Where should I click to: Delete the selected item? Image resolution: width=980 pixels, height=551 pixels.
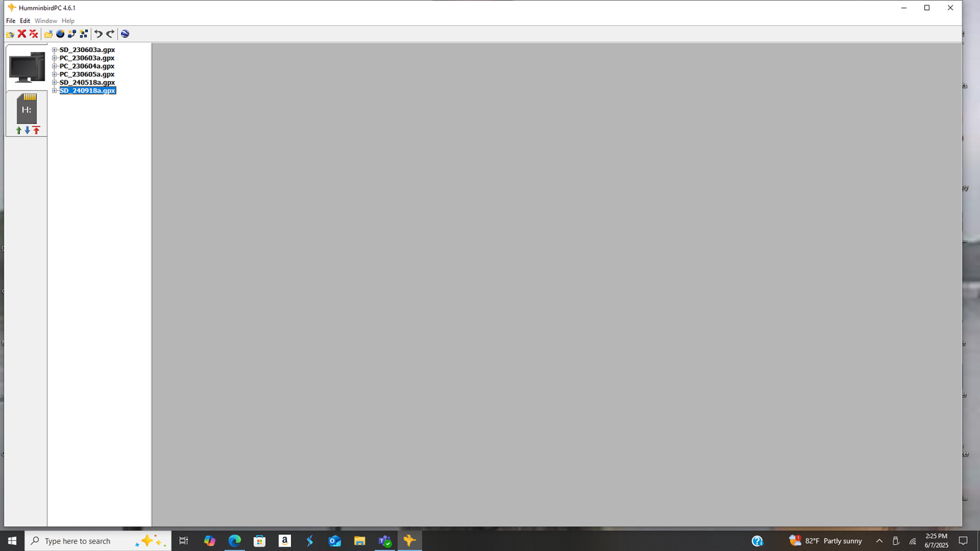click(x=21, y=34)
